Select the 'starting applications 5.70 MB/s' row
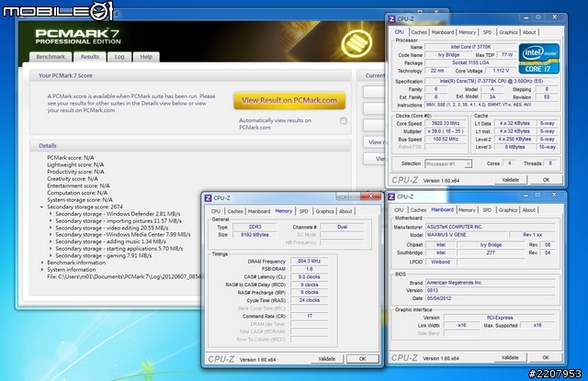 click(x=119, y=249)
